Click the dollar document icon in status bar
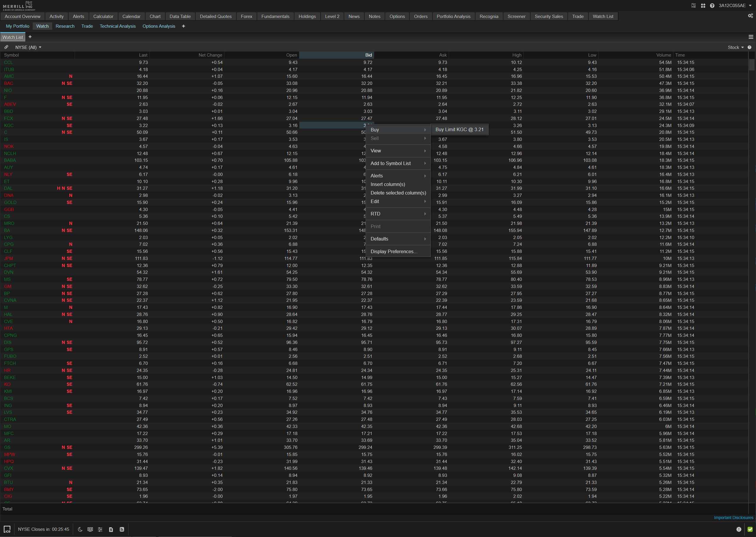This screenshot has height=537, width=756. pos(111,529)
